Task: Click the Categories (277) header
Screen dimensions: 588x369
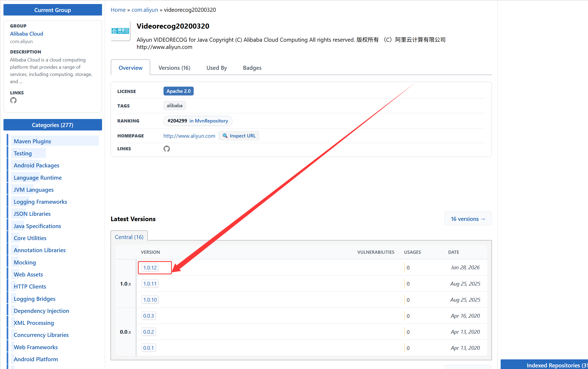Action: tap(53, 125)
